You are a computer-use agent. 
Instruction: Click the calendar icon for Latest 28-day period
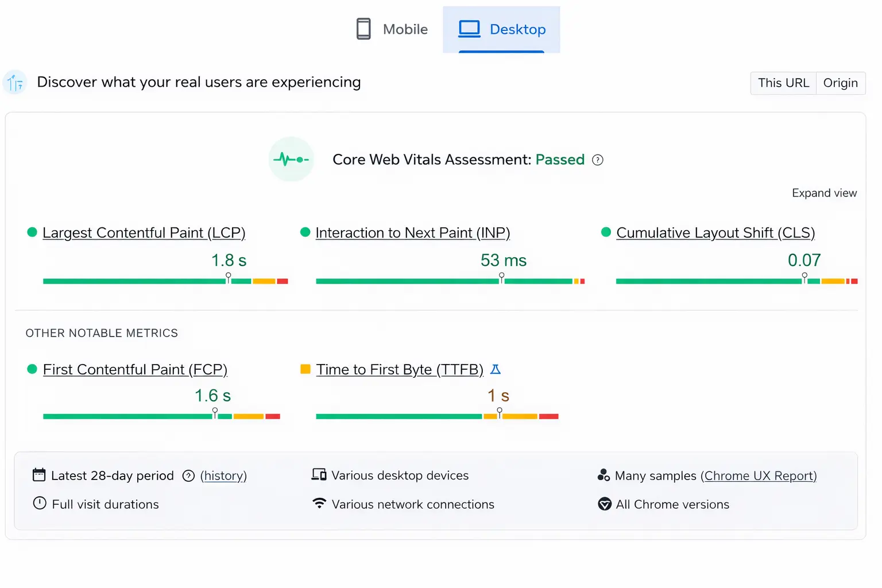(x=39, y=475)
